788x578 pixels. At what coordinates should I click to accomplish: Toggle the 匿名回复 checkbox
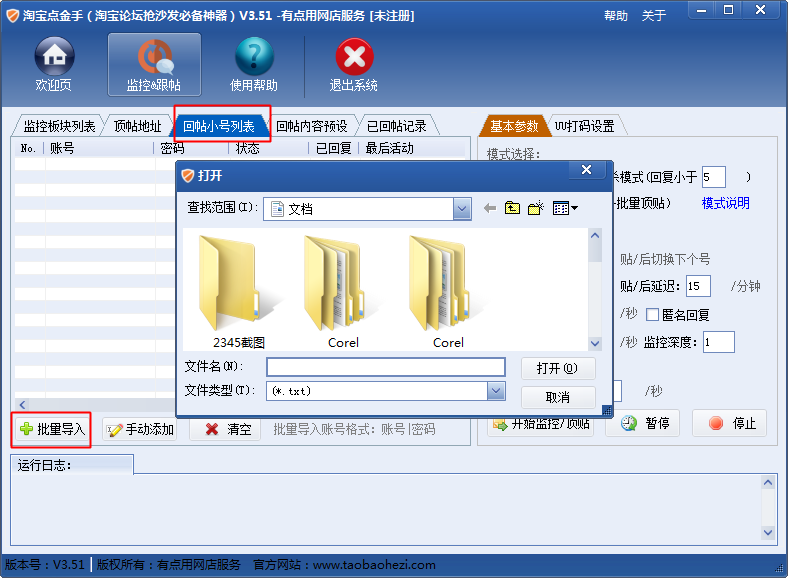(652, 315)
